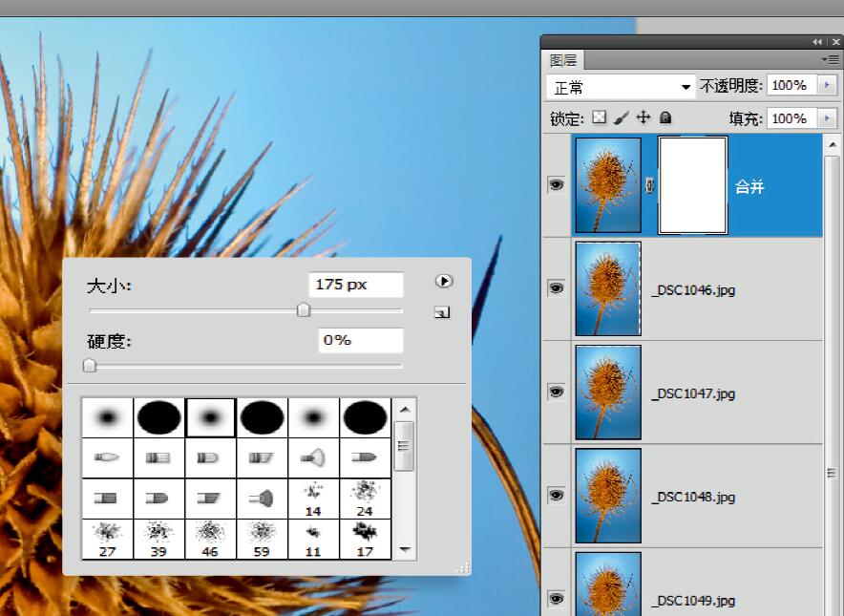
Task: Click the hardness field showing 0%
Action: [360, 340]
